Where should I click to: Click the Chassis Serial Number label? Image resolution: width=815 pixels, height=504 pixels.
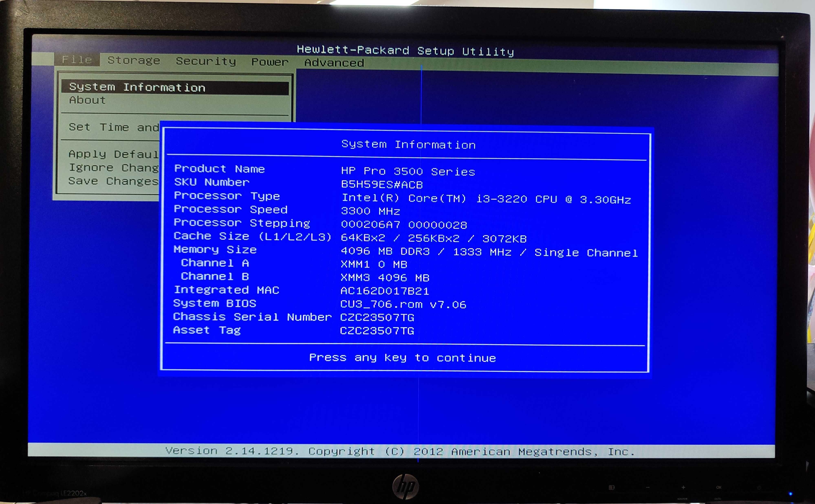tap(252, 317)
